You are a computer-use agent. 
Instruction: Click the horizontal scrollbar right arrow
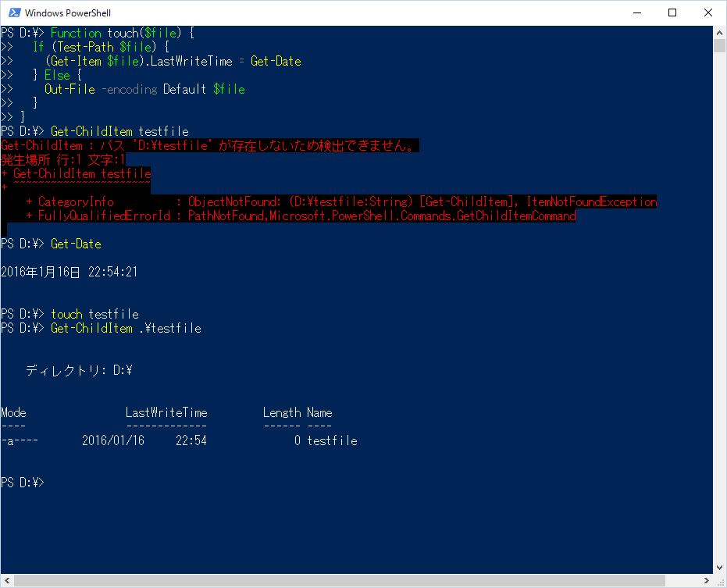(707, 581)
